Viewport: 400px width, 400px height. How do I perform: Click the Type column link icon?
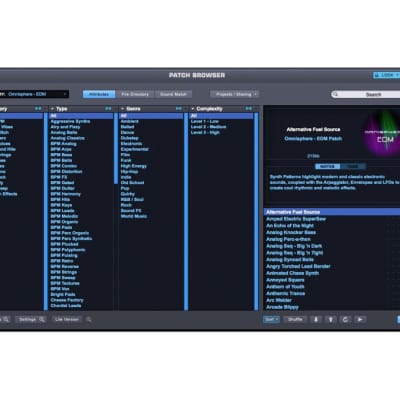[x=108, y=109]
